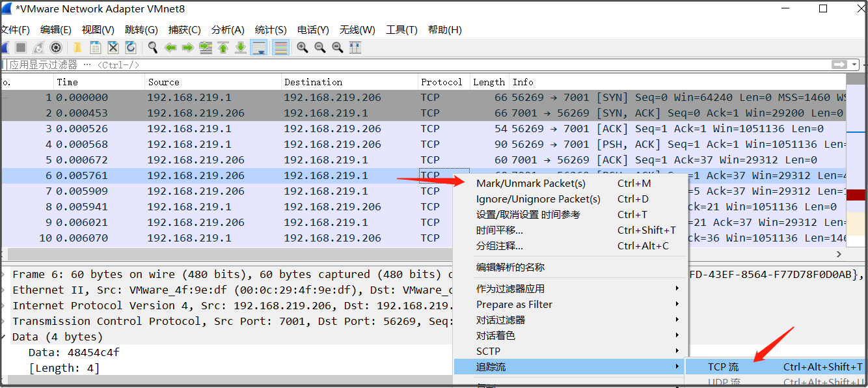Image resolution: width=868 pixels, height=388 pixels.
Task: Choose TCP 流 follow stream option
Action: [x=776, y=367]
